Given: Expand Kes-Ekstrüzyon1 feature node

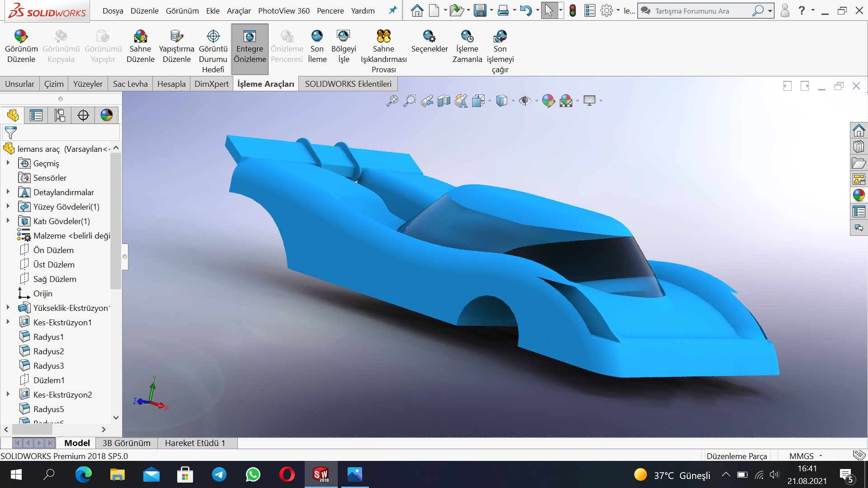Looking at the screenshot, I should point(8,322).
